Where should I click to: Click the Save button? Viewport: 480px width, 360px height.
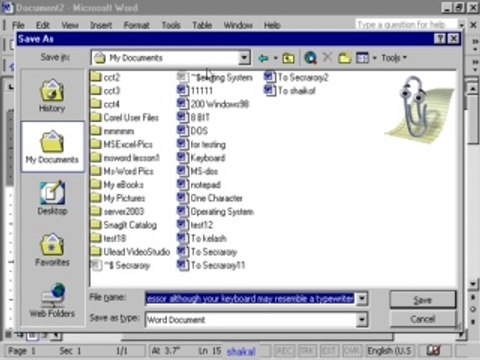pos(422,300)
